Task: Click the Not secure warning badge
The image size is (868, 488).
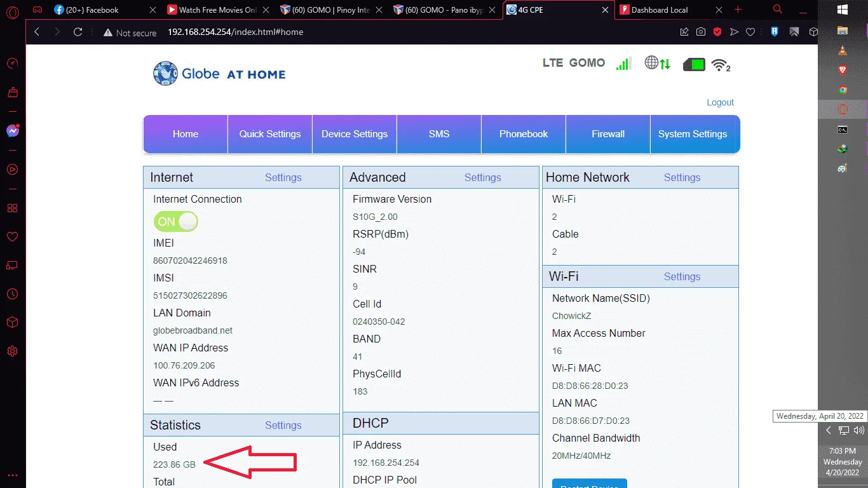Action: (x=130, y=32)
